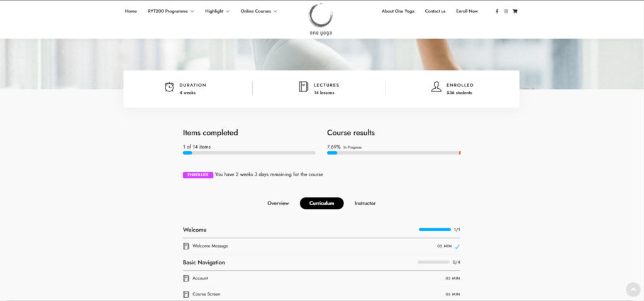Click the Welcome section 1/1 progress bar
The width and height of the screenshot is (644, 301).
pyautogui.click(x=435, y=229)
